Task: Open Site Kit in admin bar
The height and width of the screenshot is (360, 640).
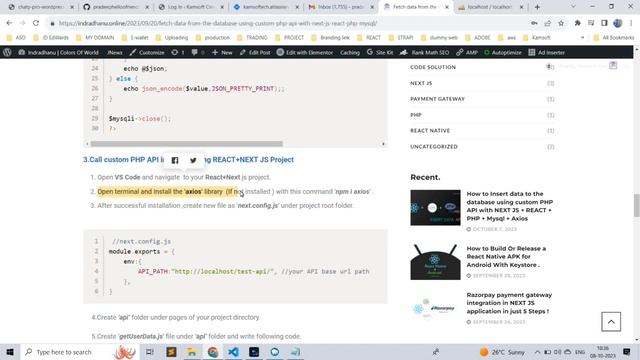Action: pyautogui.click(x=380, y=52)
